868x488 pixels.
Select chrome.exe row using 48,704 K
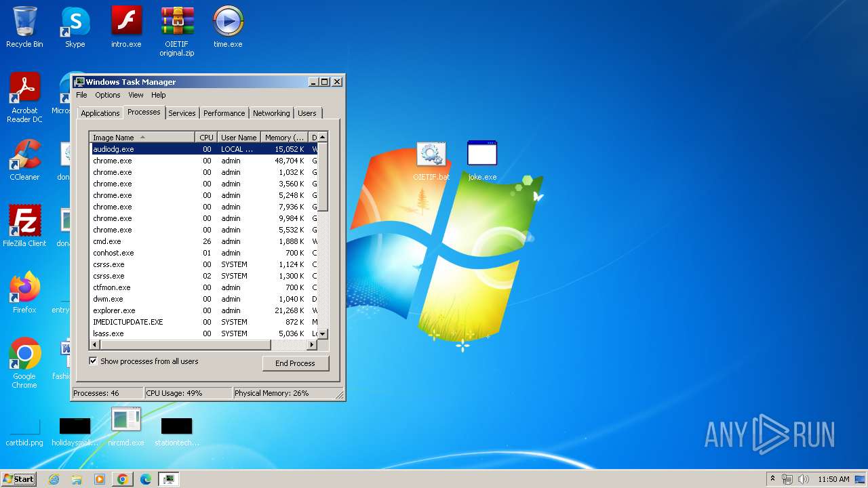pos(204,161)
